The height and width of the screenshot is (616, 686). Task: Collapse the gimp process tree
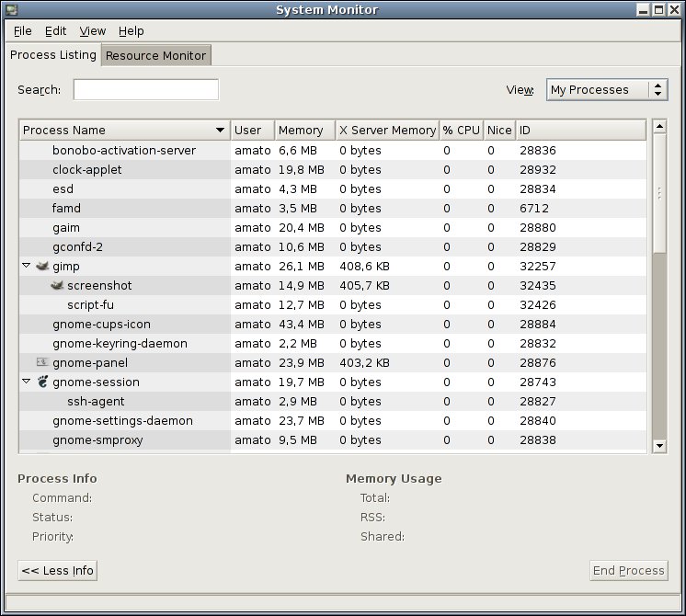(27, 265)
